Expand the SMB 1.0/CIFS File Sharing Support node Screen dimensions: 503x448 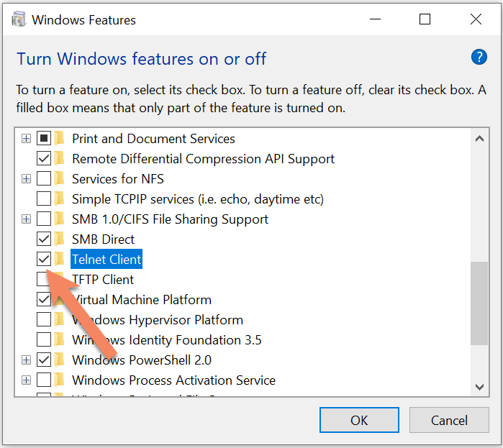pyautogui.click(x=27, y=219)
